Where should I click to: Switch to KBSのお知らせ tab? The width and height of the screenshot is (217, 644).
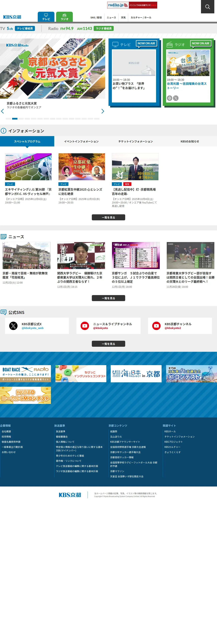click(190, 141)
